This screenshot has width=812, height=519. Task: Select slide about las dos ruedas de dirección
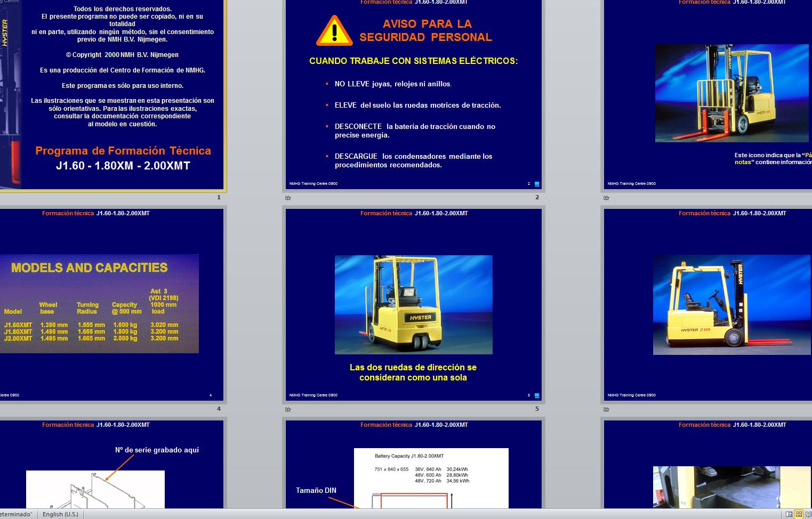(x=414, y=305)
